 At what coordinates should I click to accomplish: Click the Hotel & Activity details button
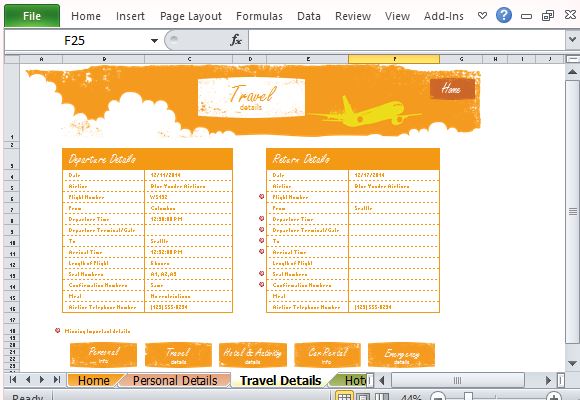253,355
